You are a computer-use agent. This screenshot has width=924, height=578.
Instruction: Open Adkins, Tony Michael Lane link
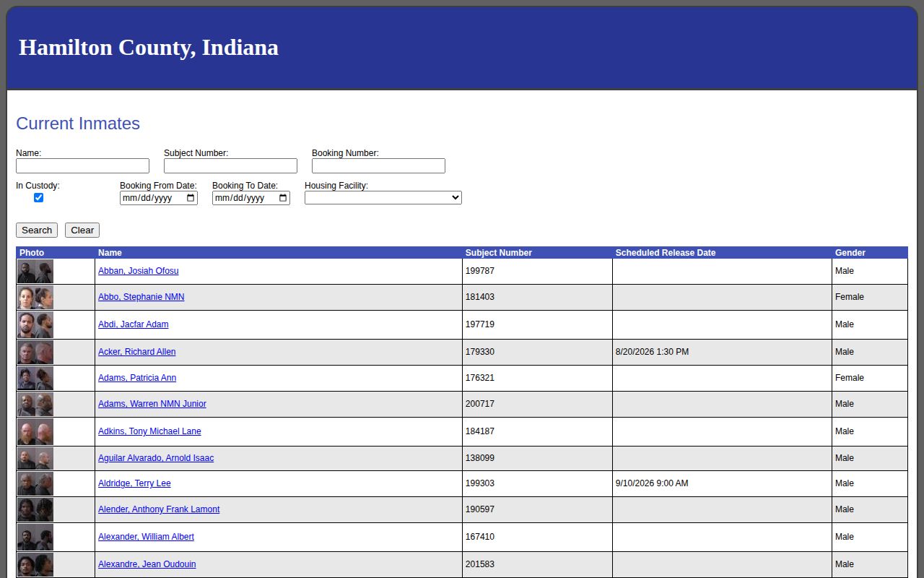click(149, 431)
